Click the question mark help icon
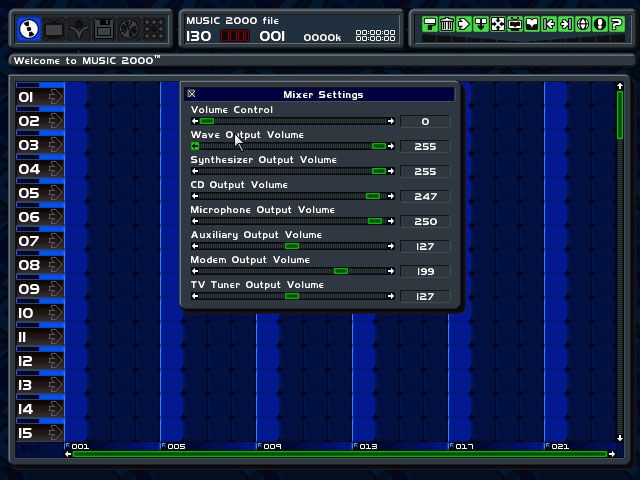640x480 pixels. pos(617,24)
